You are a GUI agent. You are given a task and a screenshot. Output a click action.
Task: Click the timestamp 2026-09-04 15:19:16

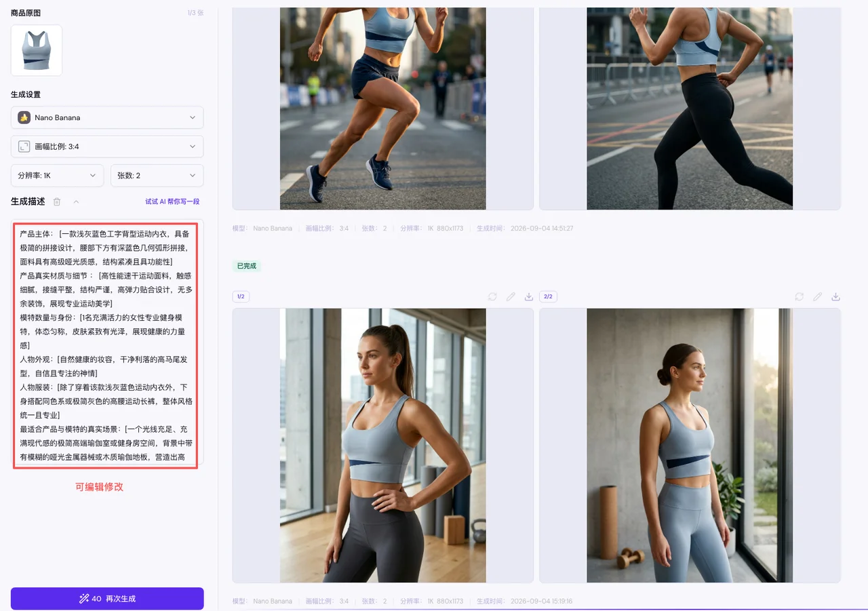pyautogui.click(x=542, y=602)
